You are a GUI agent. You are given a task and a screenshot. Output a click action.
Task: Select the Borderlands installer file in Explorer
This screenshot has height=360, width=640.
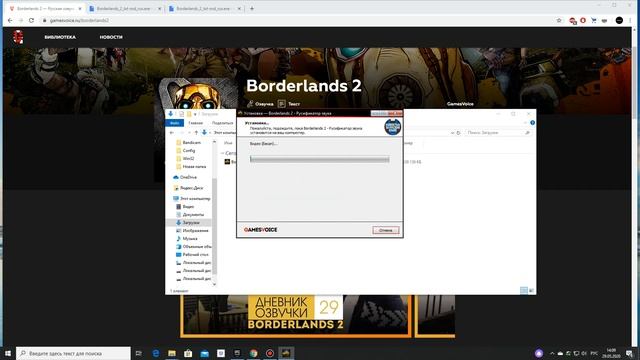231,162
